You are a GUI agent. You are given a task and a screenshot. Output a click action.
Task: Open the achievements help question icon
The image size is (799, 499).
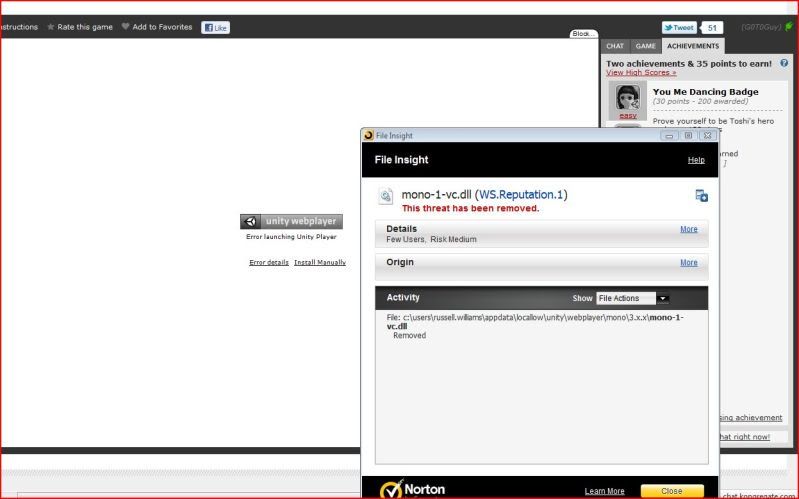pos(784,63)
